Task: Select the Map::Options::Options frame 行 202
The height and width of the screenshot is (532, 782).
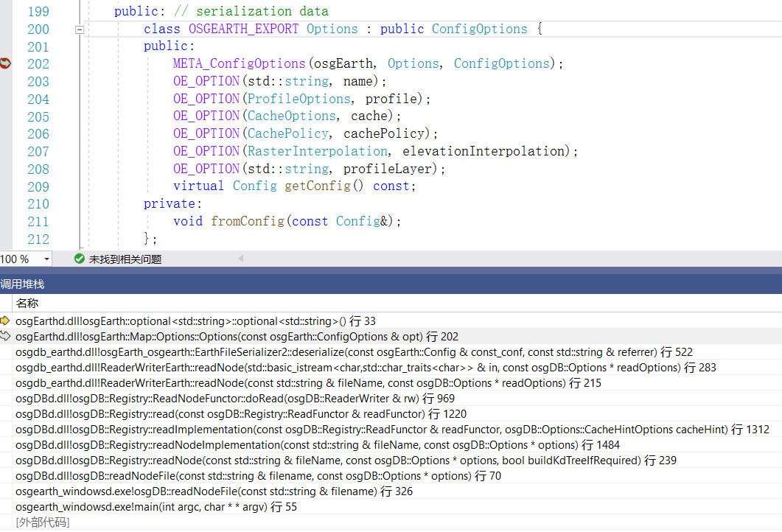Action: click(x=237, y=337)
